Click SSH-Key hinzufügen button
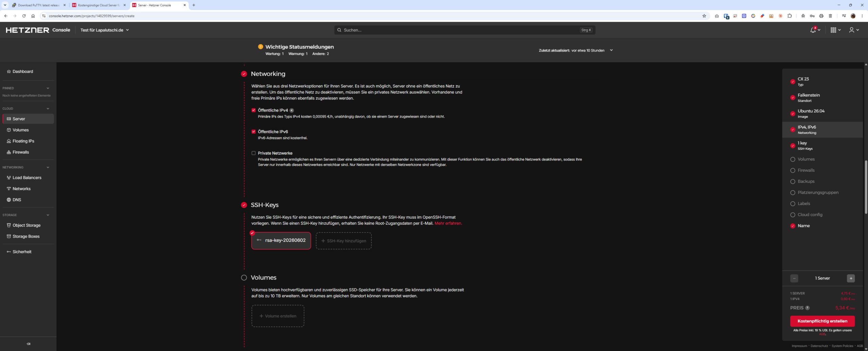Viewport: 868px width, 351px height. [x=343, y=241]
